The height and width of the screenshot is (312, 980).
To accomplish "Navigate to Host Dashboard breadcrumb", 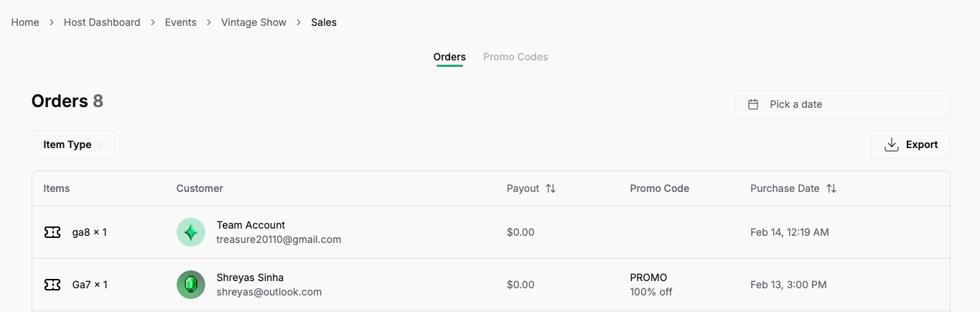I will 102,22.
